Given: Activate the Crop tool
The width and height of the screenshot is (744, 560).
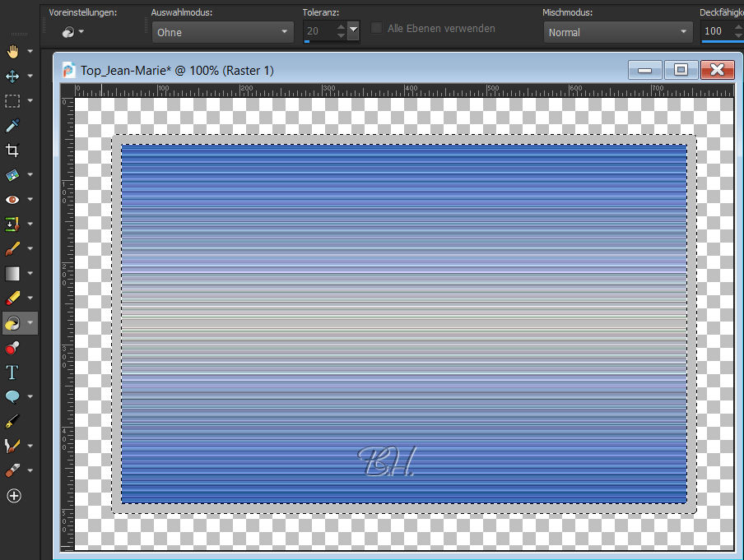Looking at the screenshot, I should point(12,150).
